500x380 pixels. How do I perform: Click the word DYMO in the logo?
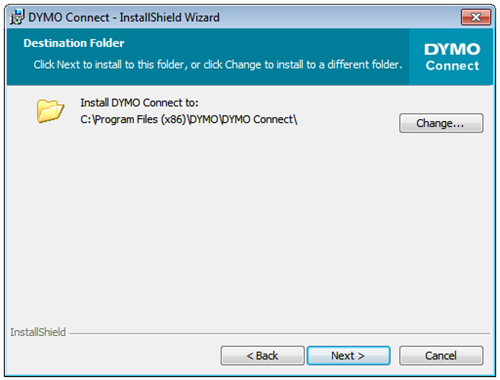click(452, 49)
